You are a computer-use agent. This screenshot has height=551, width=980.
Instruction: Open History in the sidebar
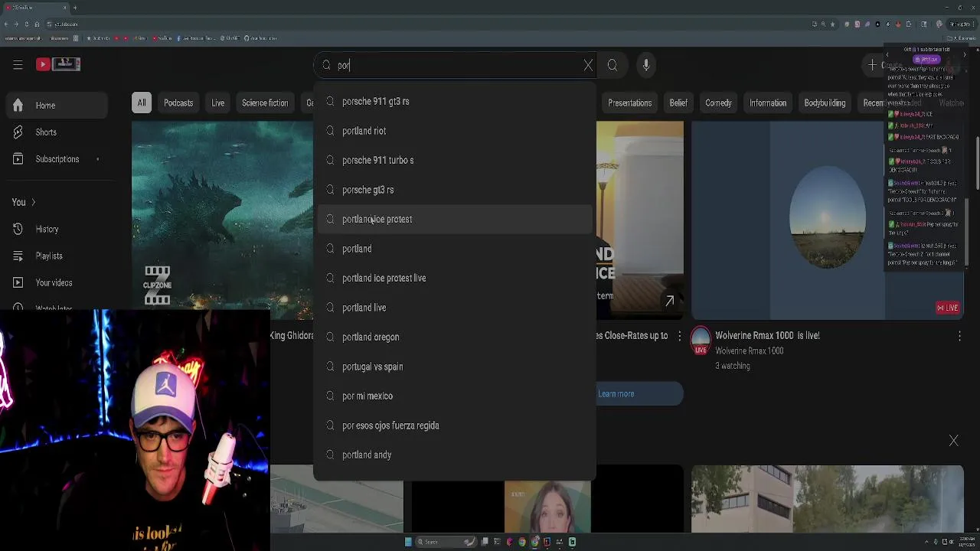coord(57,229)
